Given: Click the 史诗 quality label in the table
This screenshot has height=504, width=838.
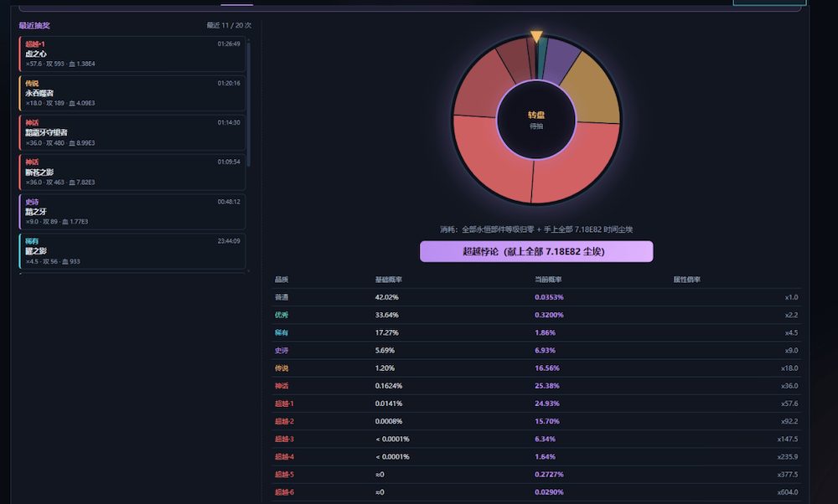Looking at the screenshot, I should [x=282, y=351].
